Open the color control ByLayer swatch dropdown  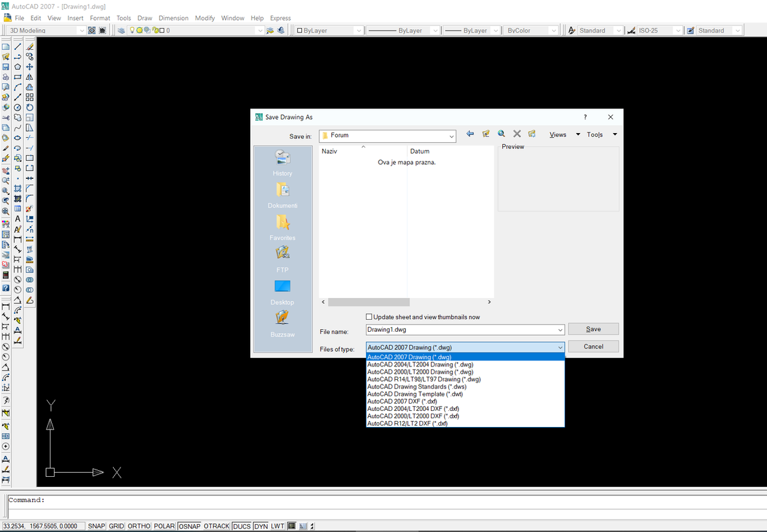[359, 31]
